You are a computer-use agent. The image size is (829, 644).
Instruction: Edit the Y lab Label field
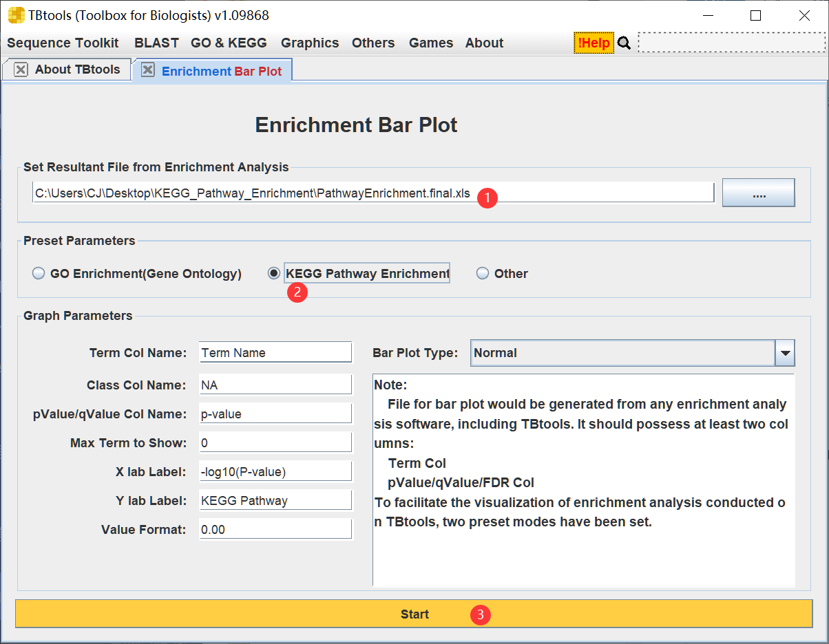coord(275,501)
